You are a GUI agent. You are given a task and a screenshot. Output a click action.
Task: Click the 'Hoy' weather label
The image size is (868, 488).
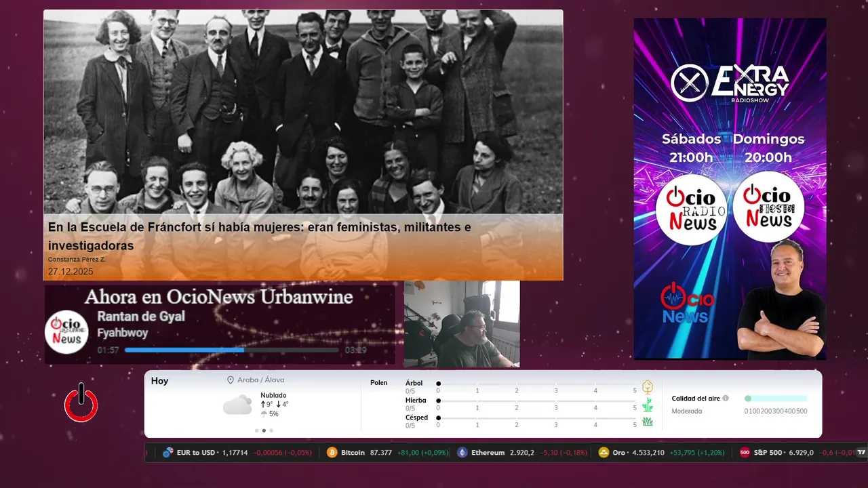pyautogui.click(x=160, y=381)
